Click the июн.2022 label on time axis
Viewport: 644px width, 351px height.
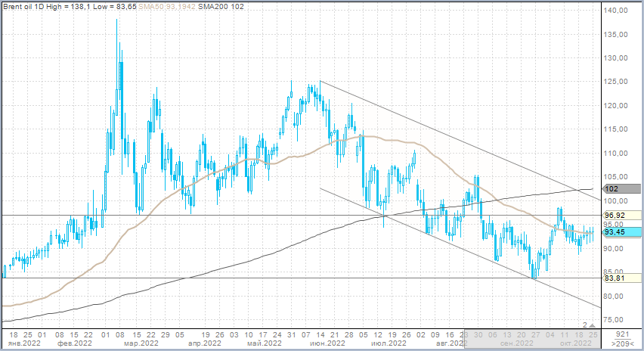[x=322, y=343]
